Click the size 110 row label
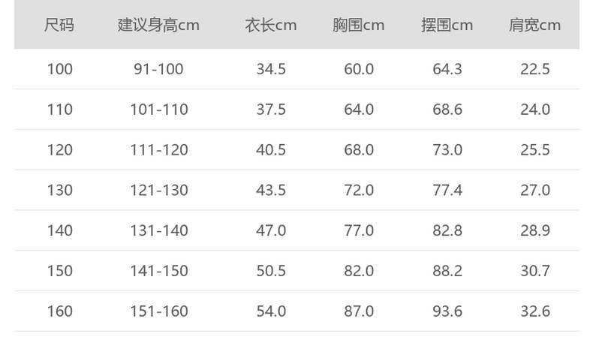The width and height of the screenshot is (593, 364). tap(59, 110)
